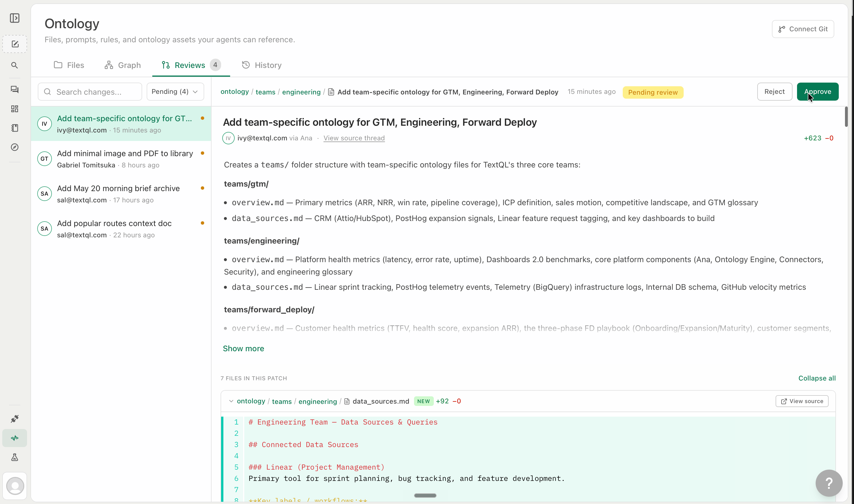Switch to the Graph tab

(123, 65)
